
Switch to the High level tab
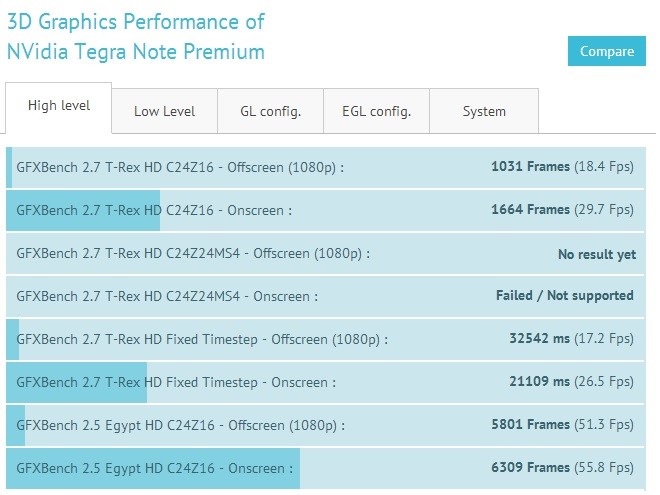(59, 108)
